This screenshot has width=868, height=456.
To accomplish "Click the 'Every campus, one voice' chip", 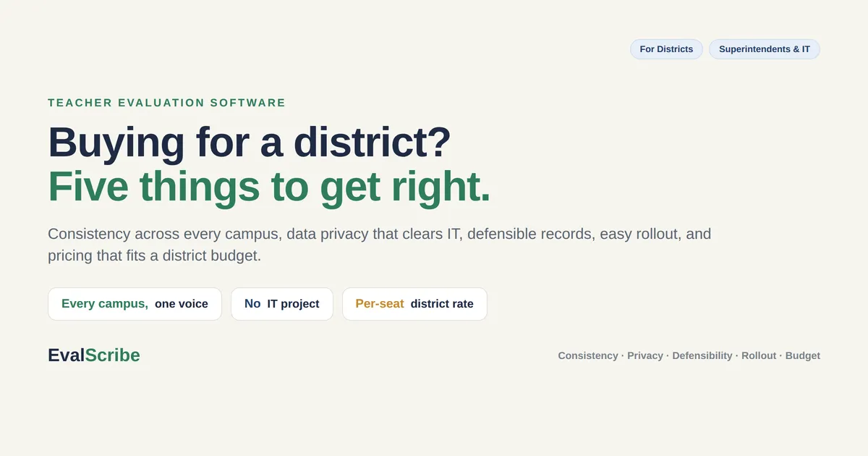I will tap(135, 304).
